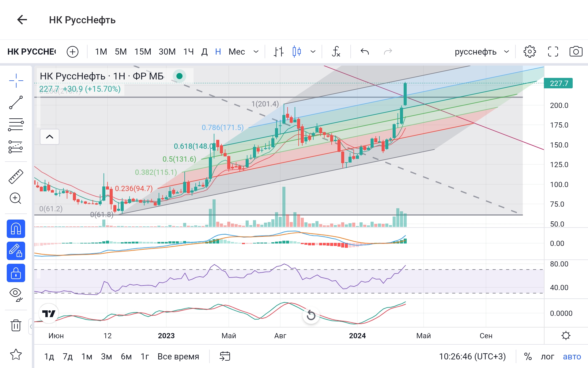
Task: Select the Н weekly timeframe
Action: [218, 52]
